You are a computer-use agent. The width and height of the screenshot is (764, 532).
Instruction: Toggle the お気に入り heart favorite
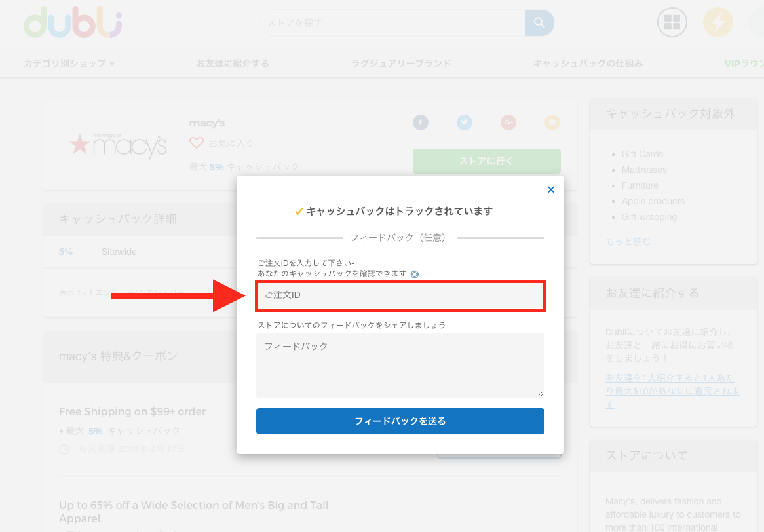[x=196, y=143]
